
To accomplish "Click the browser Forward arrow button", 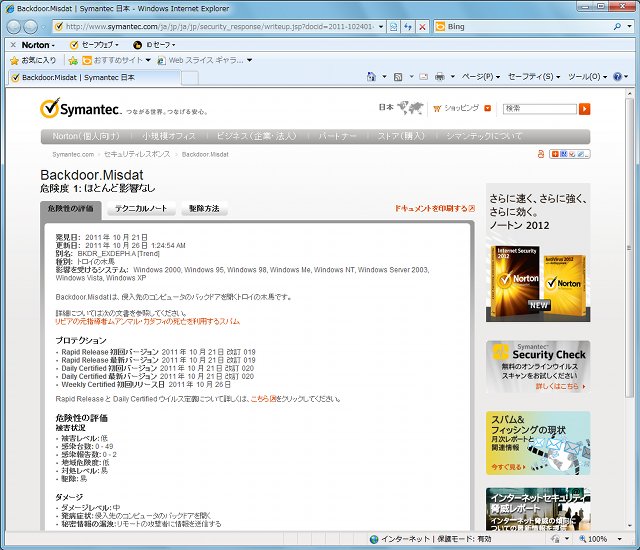I will coord(30,27).
